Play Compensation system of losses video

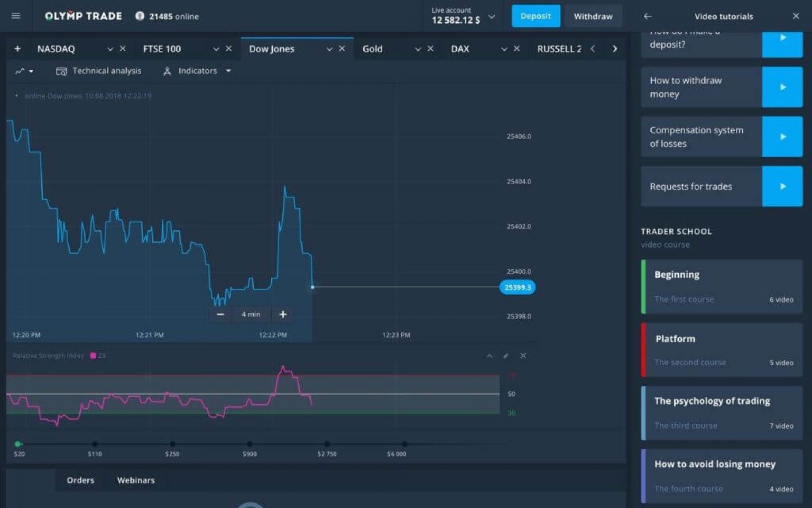click(782, 137)
